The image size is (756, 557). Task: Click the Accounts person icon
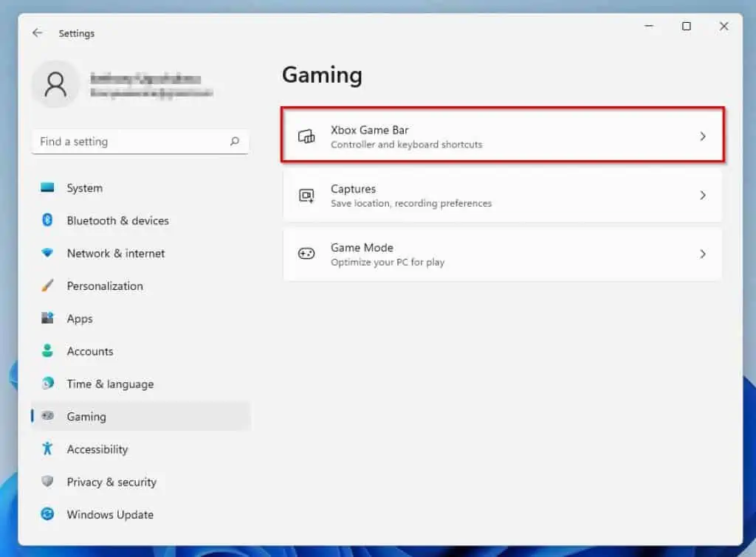pyautogui.click(x=48, y=351)
